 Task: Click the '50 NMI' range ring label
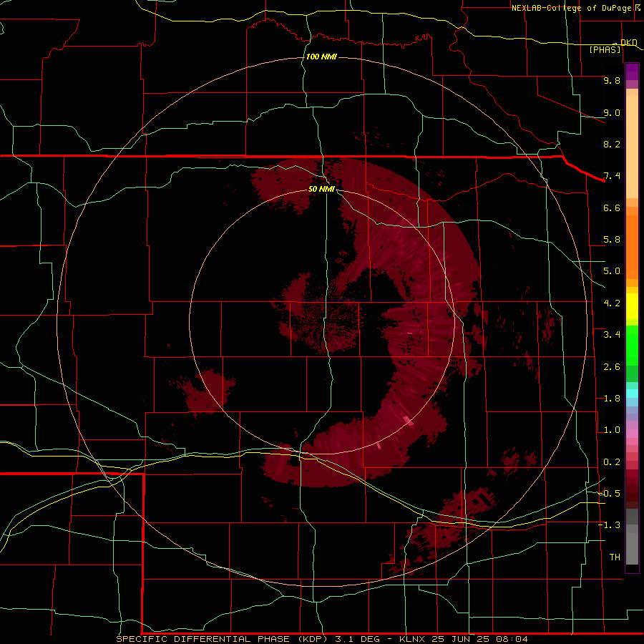(321, 189)
